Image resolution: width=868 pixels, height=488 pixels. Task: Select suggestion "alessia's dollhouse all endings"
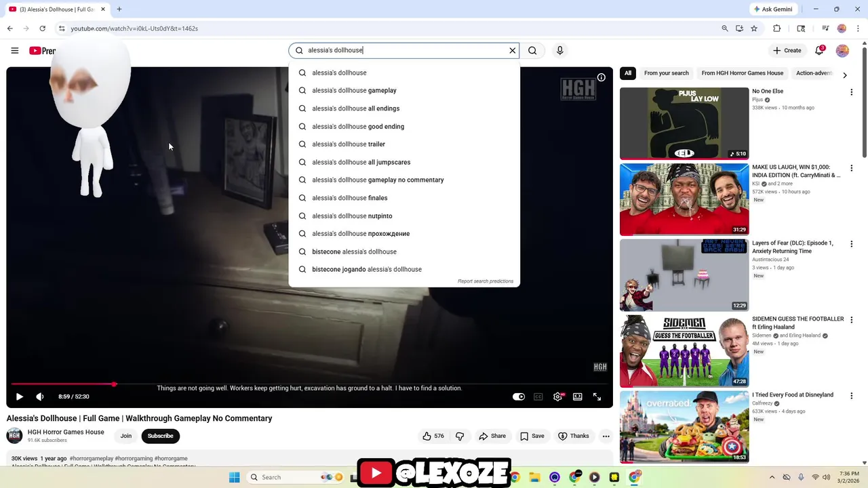404,108
